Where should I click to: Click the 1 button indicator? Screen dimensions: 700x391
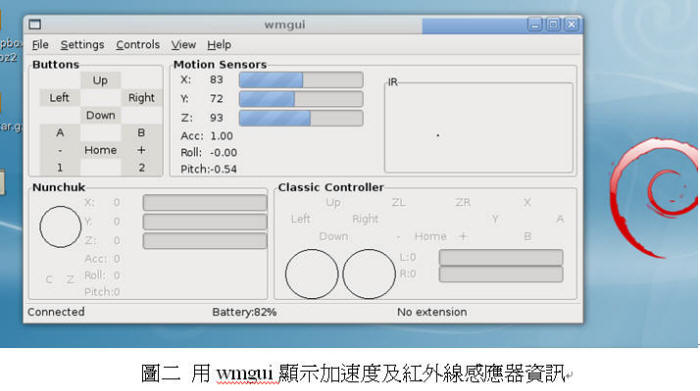coord(60,167)
